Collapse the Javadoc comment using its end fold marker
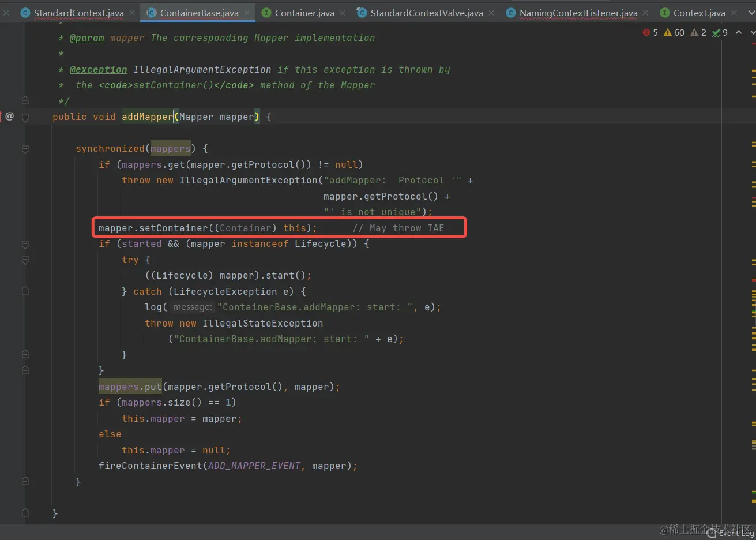Screen dimensions: 756x540 pos(25,101)
